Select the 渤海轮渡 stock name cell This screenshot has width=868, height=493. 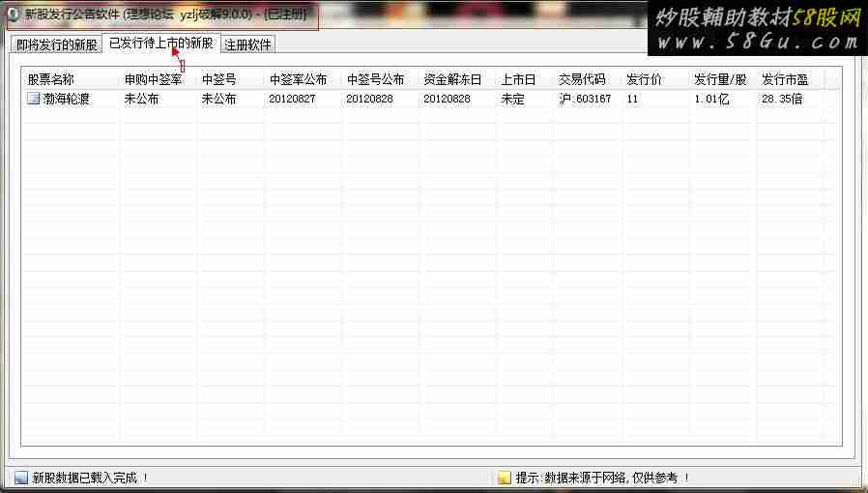click(67, 99)
